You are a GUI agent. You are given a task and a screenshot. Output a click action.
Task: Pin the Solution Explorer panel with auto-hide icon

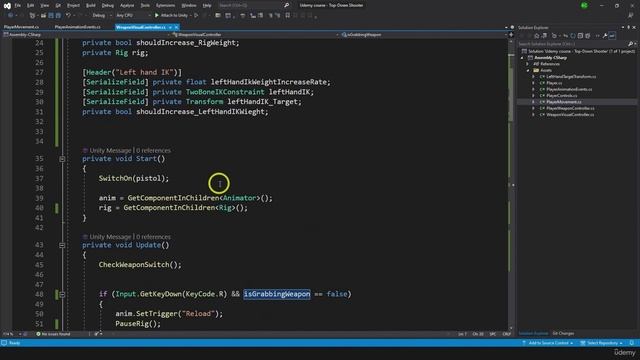pos(629,27)
